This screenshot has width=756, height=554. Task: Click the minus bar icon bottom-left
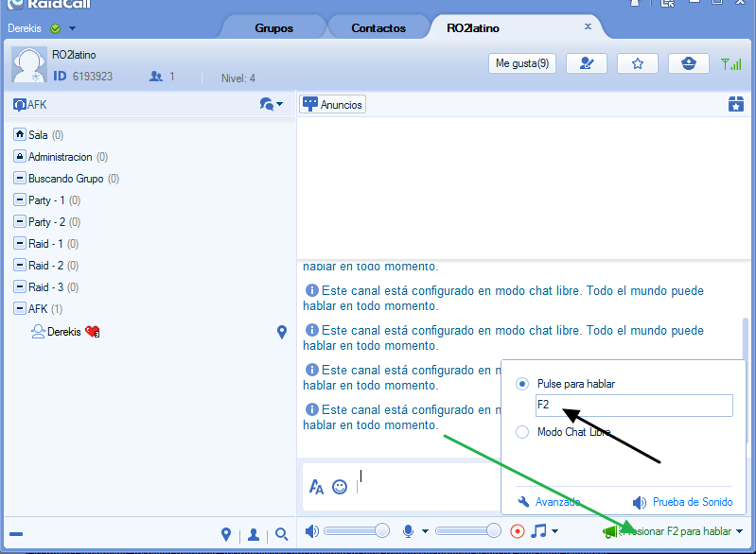click(x=16, y=534)
